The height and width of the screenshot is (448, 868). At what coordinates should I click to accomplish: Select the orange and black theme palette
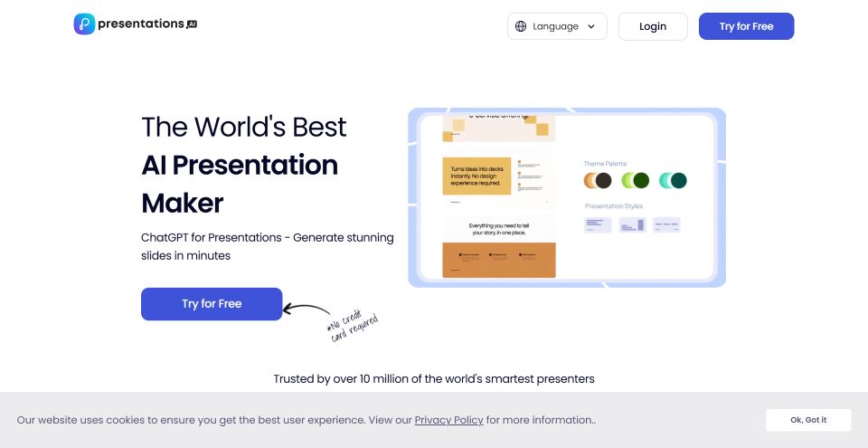598,180
